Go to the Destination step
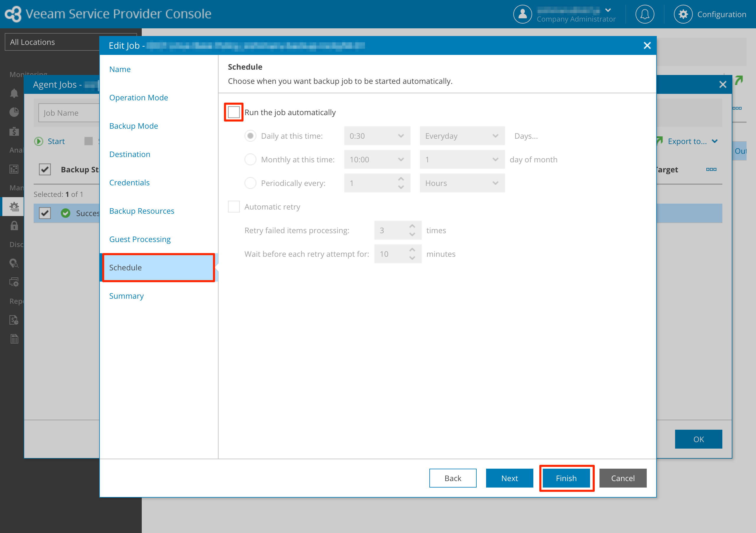Image resolution: width=756 pixels, height=533 pixels. (x=130, y=154)
